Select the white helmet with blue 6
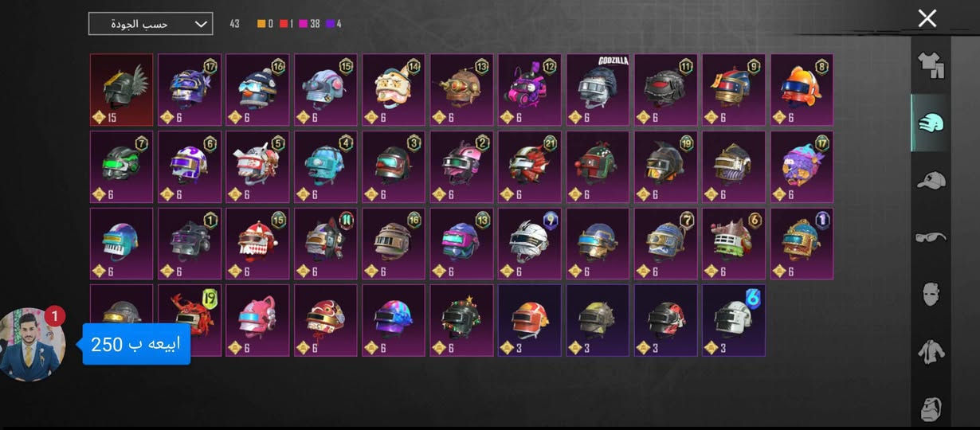Viewport: 980px width, 430px height. pos(734,321)
